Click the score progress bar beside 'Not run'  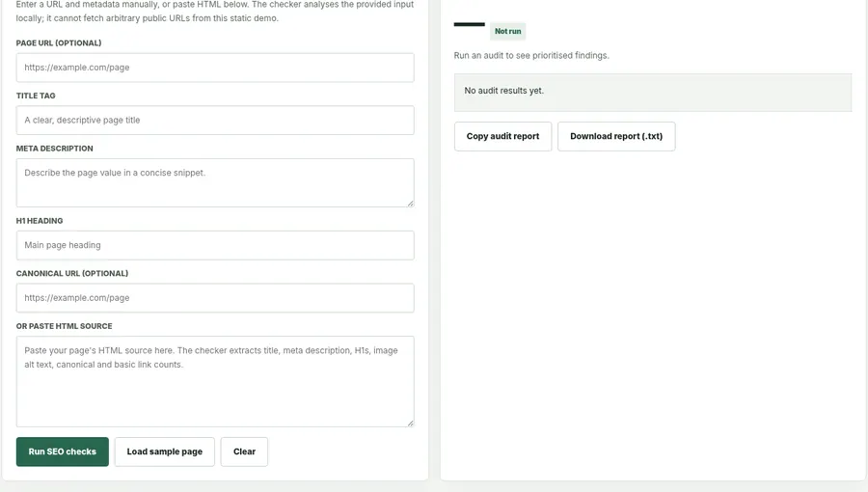coord(470,24)
